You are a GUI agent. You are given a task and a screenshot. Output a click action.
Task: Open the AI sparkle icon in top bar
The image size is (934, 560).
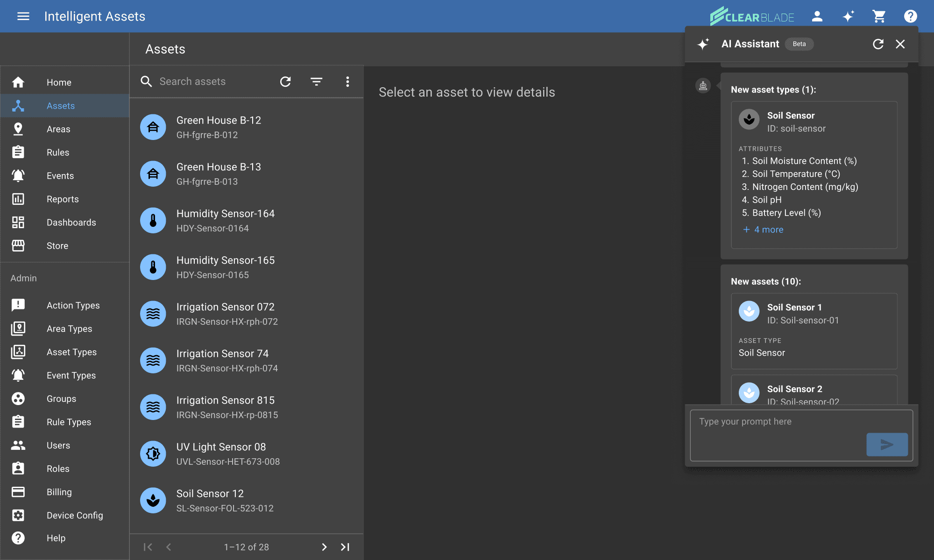(848, 16)
